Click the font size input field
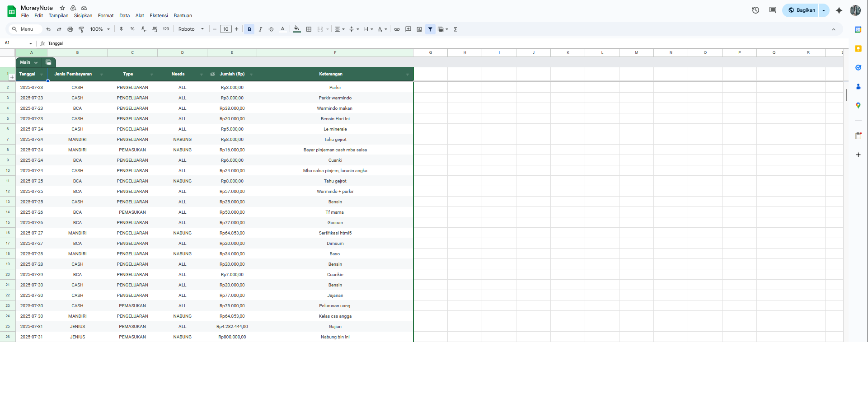Screen dimensions: 868x413 (226, 29)
